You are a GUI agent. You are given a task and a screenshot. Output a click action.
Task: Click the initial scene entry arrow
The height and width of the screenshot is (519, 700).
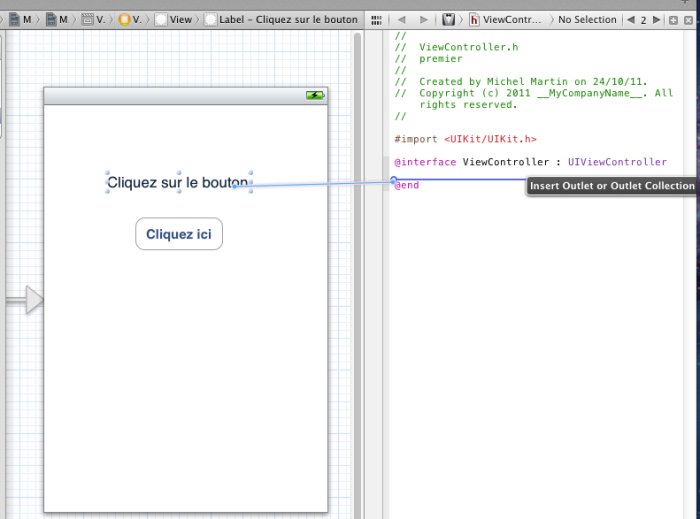33,299
